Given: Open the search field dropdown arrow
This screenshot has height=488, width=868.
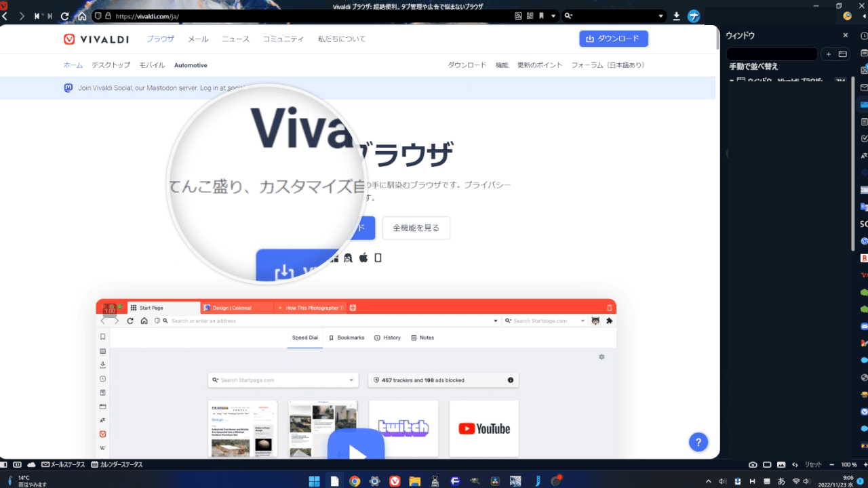Looking at the screenshot, I should tap(660, 16).
